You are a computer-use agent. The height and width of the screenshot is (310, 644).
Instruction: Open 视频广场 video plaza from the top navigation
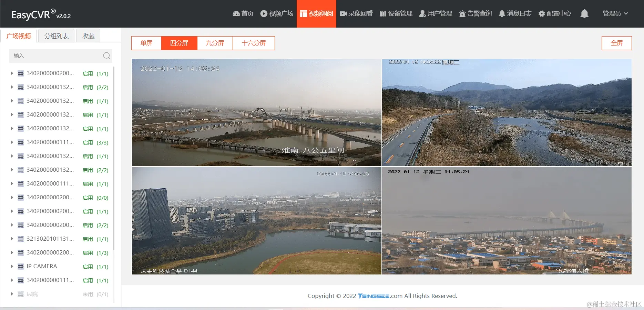pos(277,13)
